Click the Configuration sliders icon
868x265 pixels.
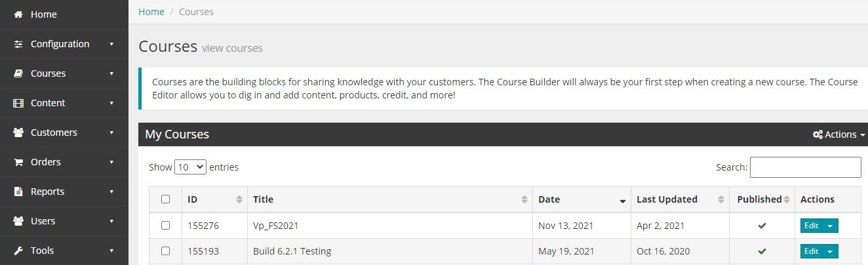coord(18,44)
